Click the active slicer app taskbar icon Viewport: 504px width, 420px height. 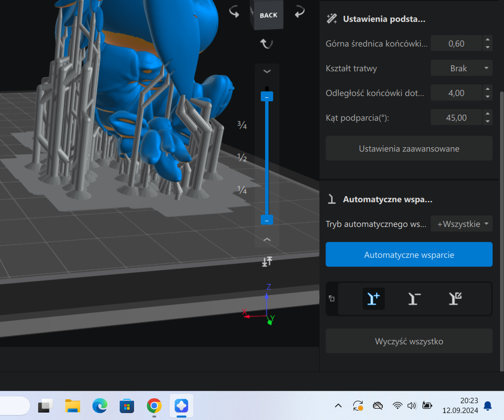click(182, 406)
